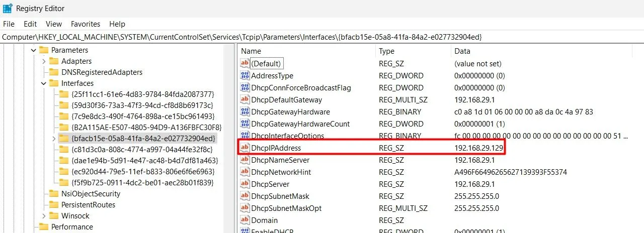
Task: Select the PersistentRoutes key label
Action: [x=88, y=205]
